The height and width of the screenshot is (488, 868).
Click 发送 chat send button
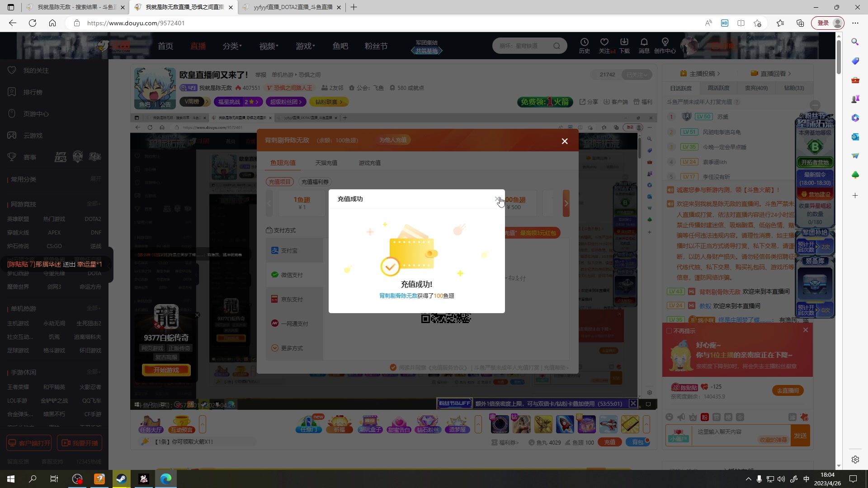click(x=800, y=436)
